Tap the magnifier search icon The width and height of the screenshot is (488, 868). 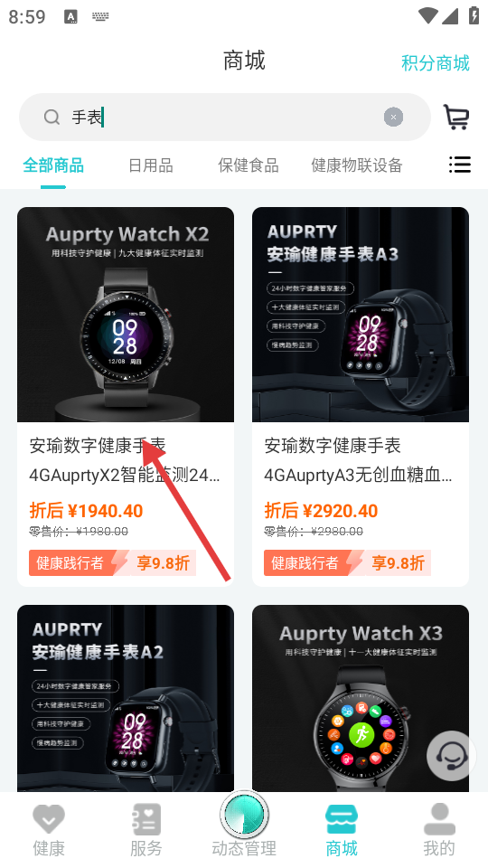click(52, 117)
